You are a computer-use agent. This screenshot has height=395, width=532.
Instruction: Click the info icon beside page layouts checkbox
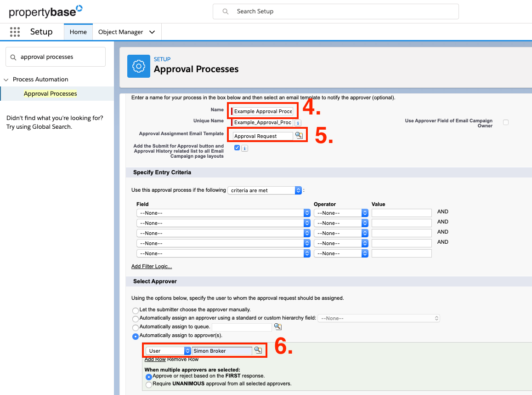(244, 148)
